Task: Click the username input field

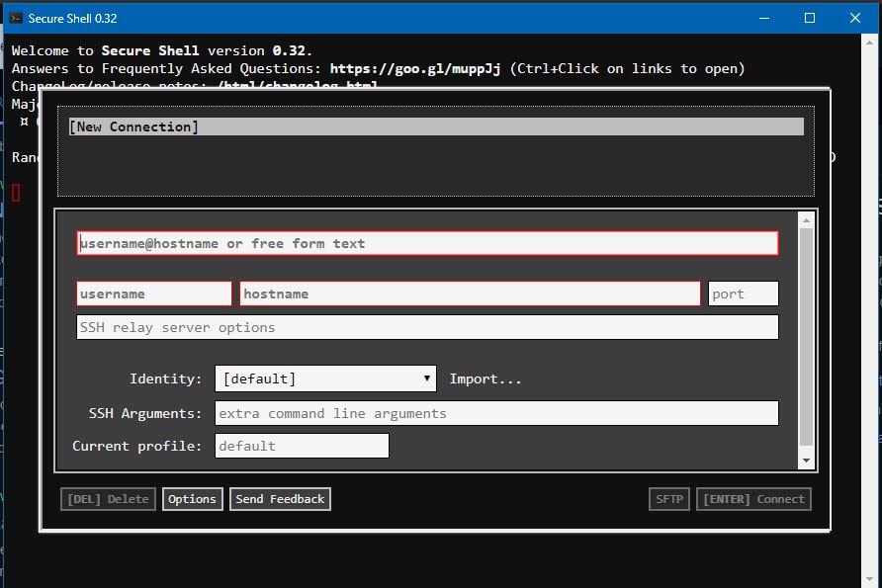Action: pos(154,294)
